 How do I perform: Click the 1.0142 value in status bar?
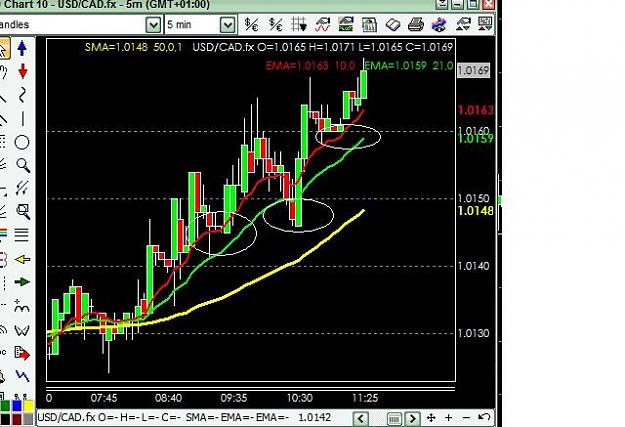click(314, 417)
